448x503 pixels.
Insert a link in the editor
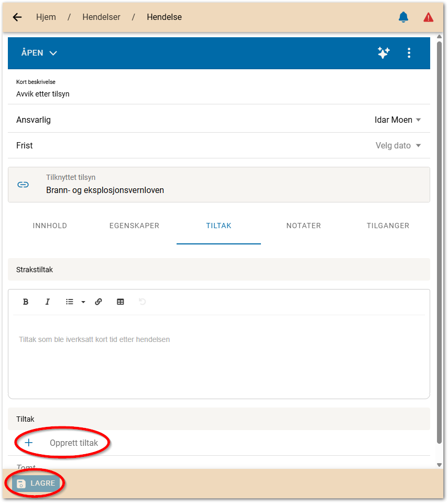click(x=99, y=302)
